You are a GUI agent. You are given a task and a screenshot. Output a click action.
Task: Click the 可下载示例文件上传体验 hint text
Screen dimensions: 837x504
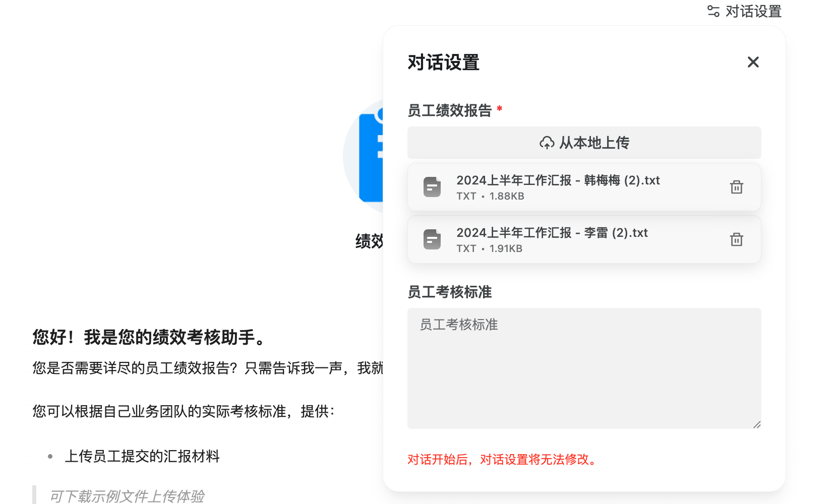tap(127, 496)
